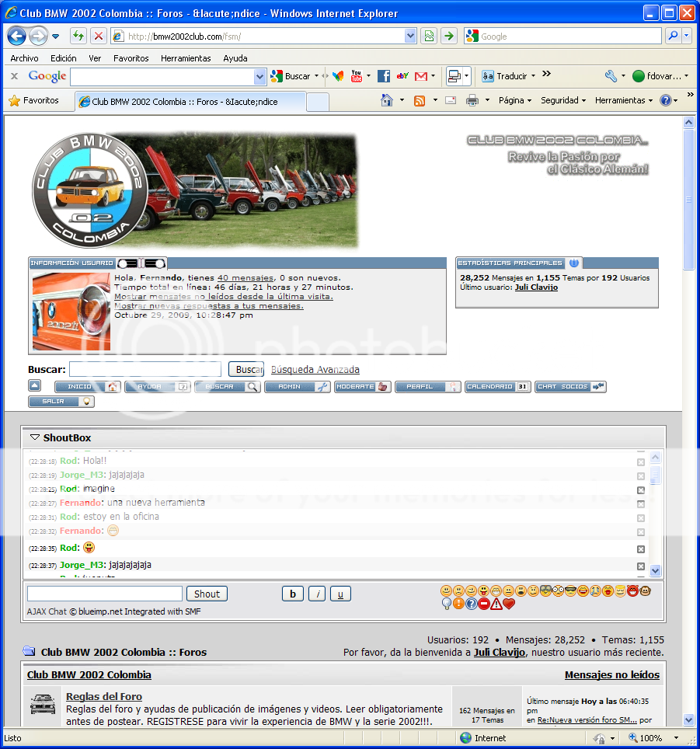The width and height of the screenshot is (700, 749).
Task: Click the browser refresh button
Action: click(78, 36)
